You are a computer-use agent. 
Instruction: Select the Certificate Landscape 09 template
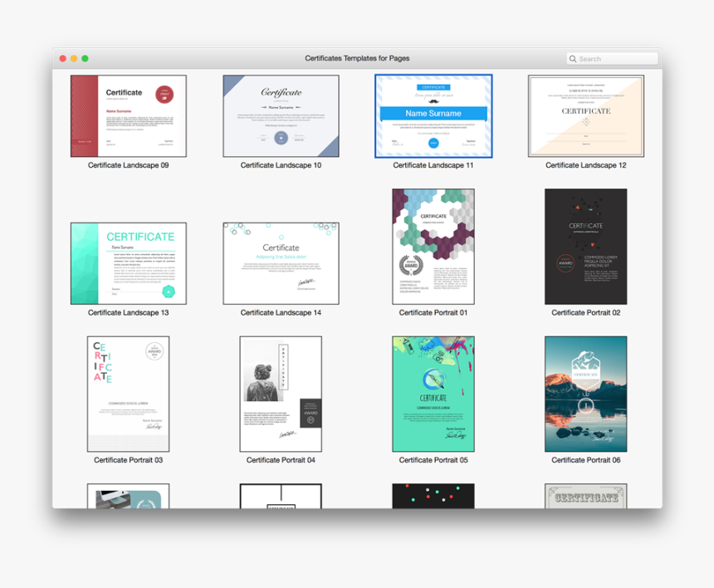coord(128,116)
